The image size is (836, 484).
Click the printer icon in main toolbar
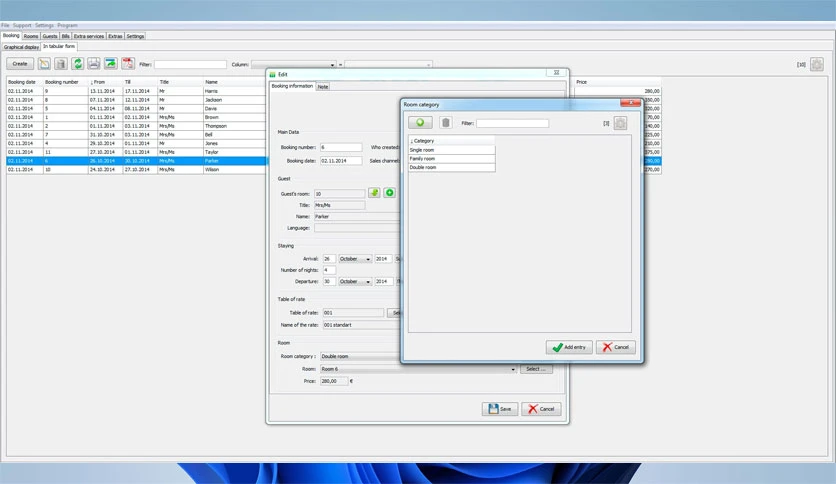click(94, 64)
